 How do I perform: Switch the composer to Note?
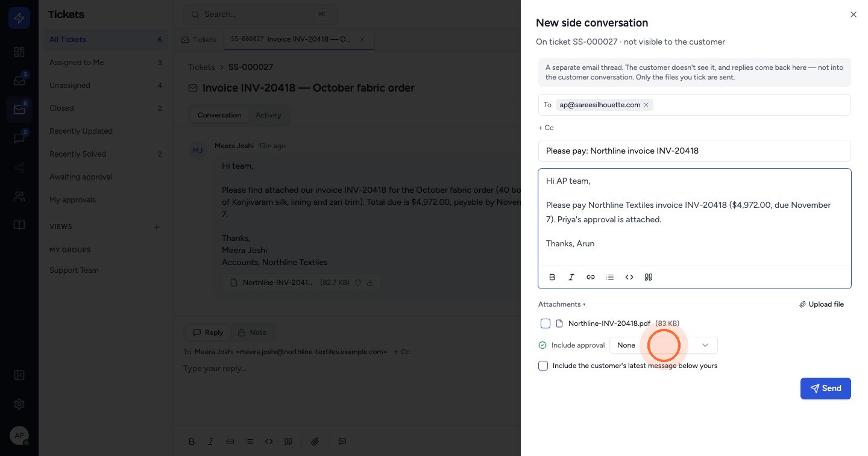pos(252,333)
